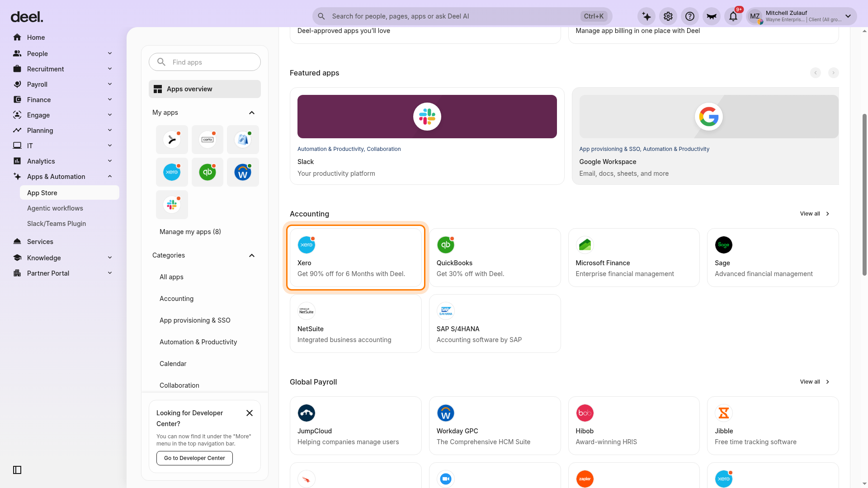Viewport: 868px width, 488px height.
Task: Select App Store in sidebar
Action: click(x=70, y=192)
